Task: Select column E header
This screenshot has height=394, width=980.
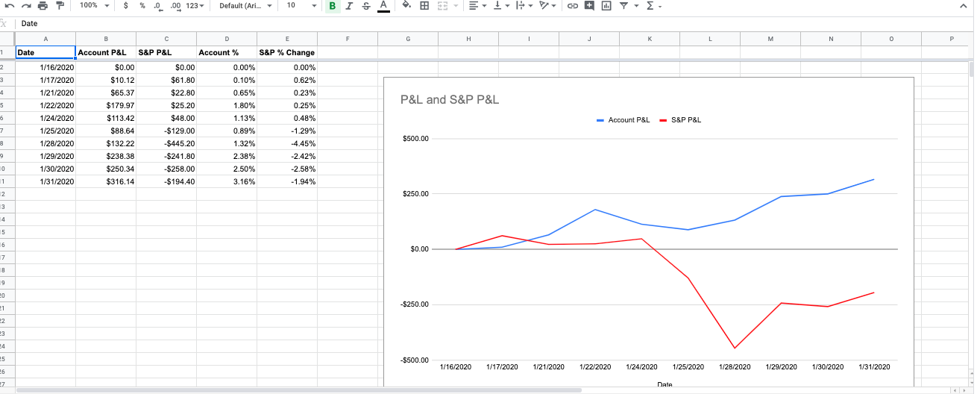Action: pyautogui.click(x=287, y=38)
